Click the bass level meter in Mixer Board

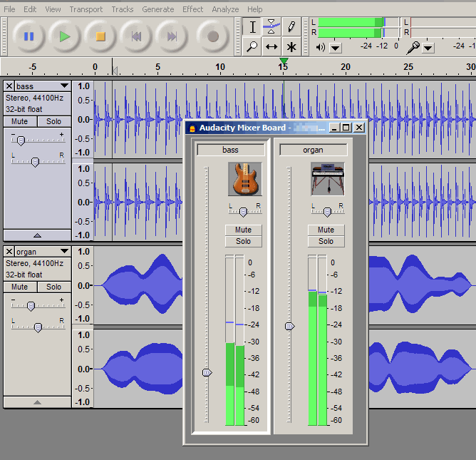point(235,340)
